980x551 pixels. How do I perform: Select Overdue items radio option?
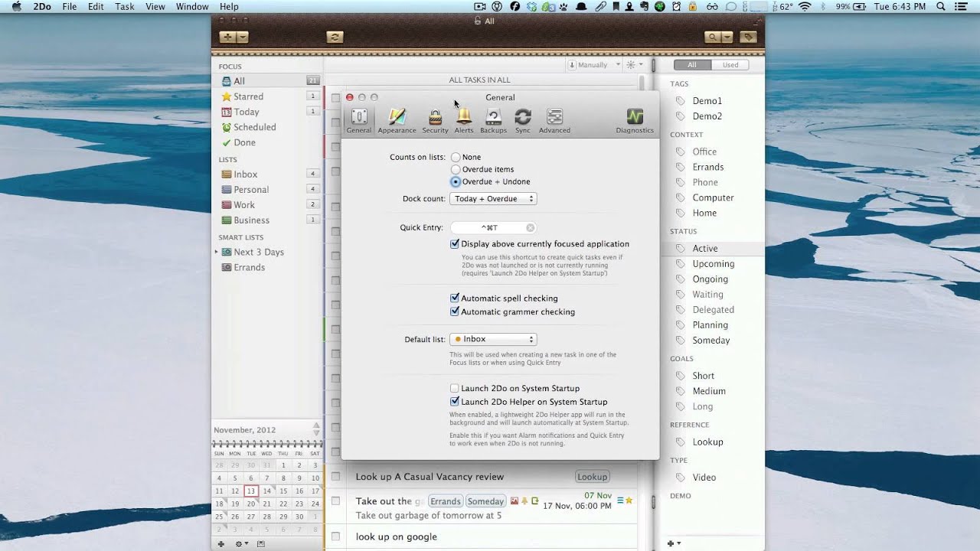click(456, 169)
